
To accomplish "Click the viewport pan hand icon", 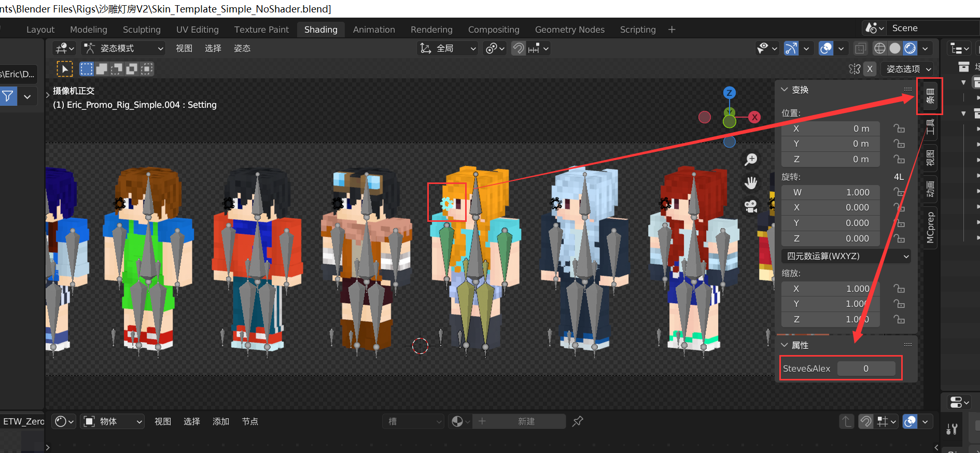I will pyautogui.click(x=751, y=182).
